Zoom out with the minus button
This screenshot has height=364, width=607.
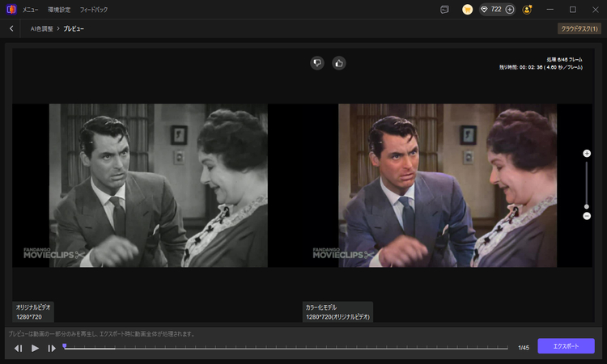tap(587, 216)
